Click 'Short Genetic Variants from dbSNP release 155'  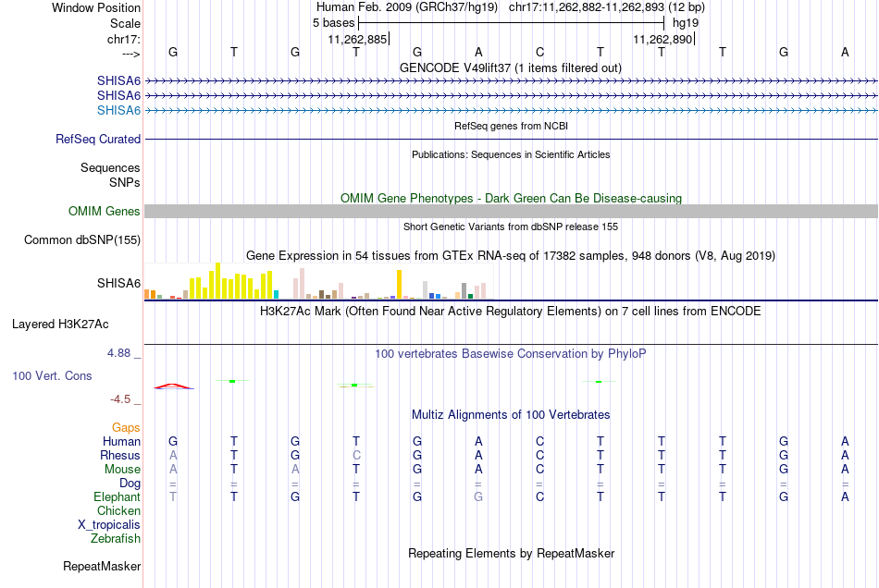(511, 227)
